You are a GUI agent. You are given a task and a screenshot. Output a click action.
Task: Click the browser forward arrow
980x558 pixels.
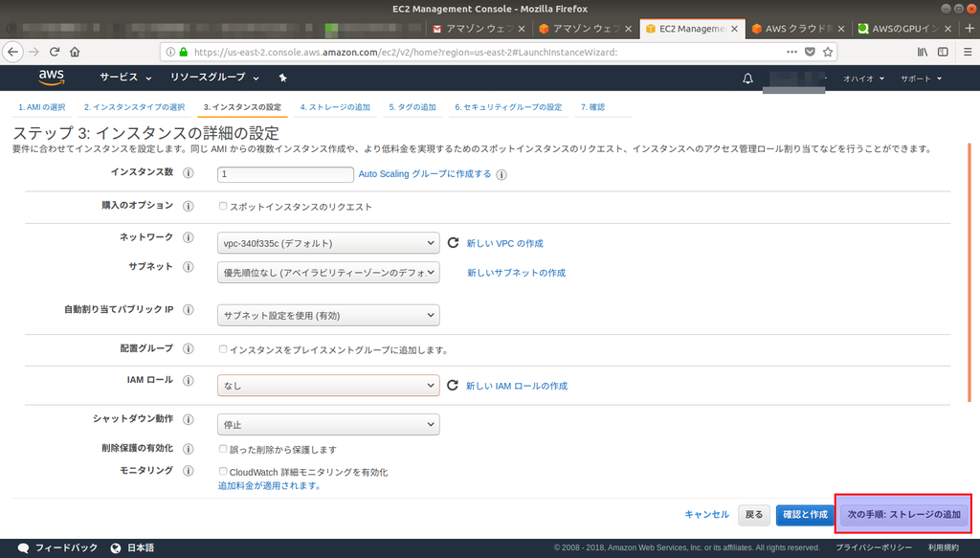click(x=33, y=52)
